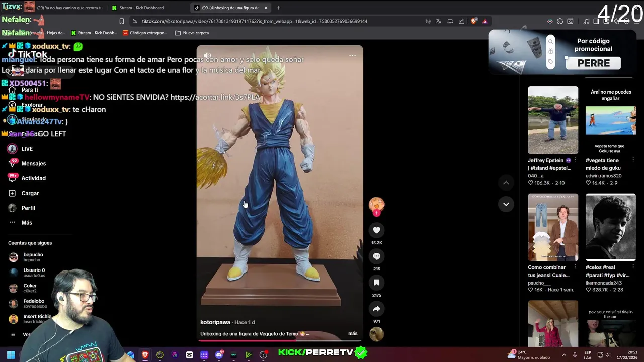Bookmark this page via address bar icon
Image resolution: width=644 pixels, height=362 pixels.
pos(121,21)
